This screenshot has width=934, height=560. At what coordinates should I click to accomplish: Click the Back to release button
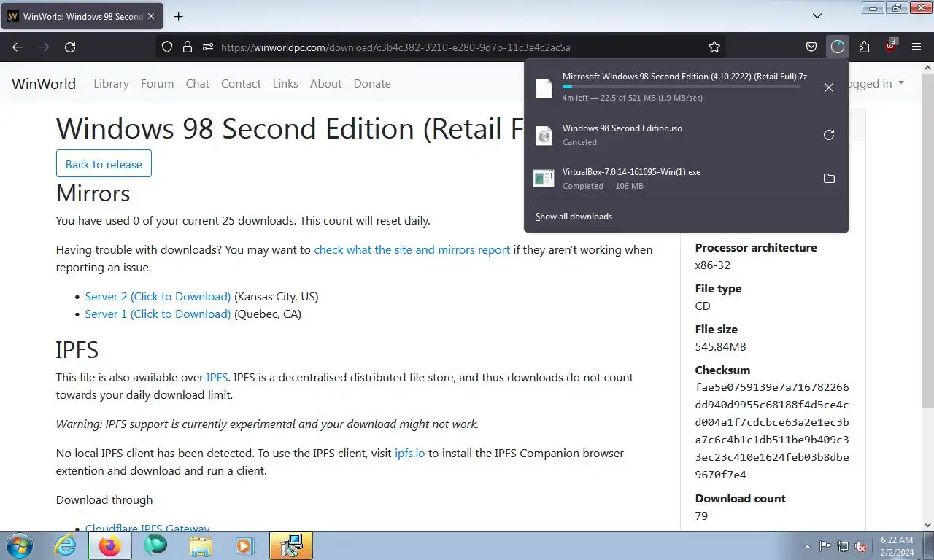coord(104,164)
